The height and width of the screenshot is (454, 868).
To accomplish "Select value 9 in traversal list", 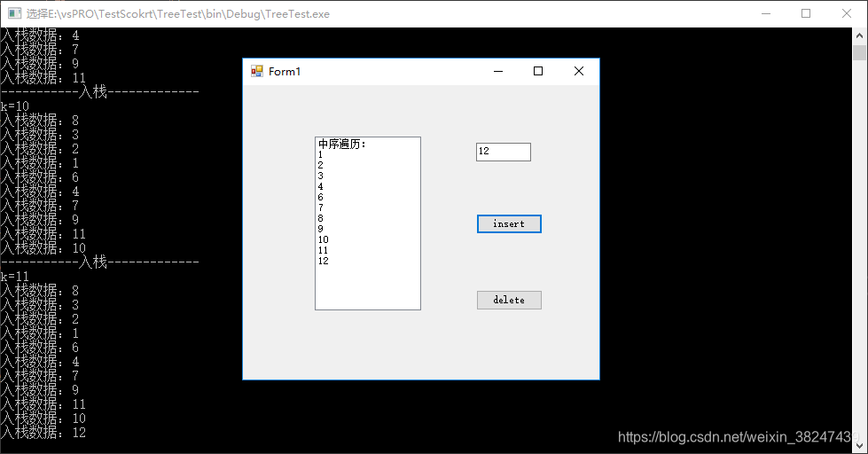I will click(x=368, y=229).
